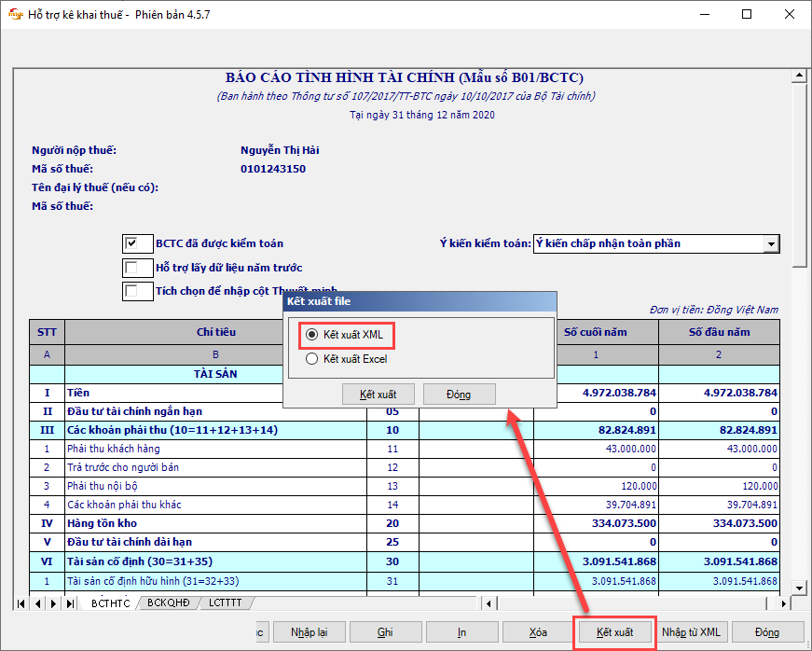Image resolution: width=812 pixels, height=651 pixels.
Task: Uncheck 'BCTC đã được kiểm toán' checkbox
Action: (x=131, y=243)
